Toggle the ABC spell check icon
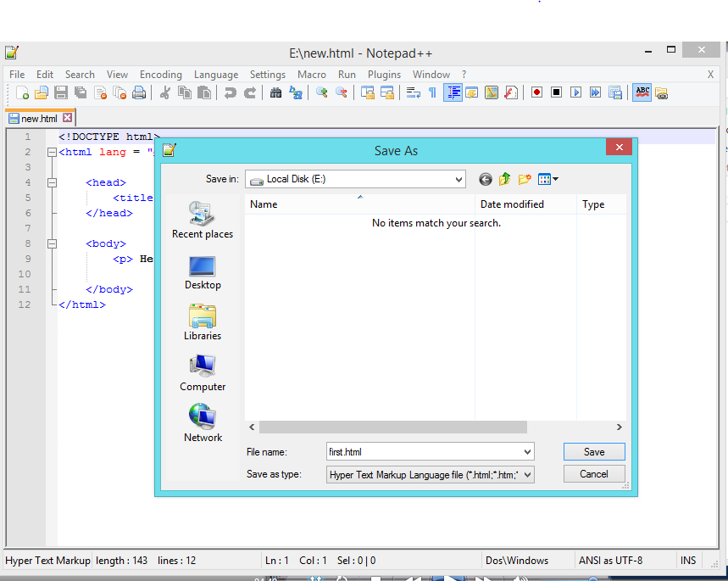Viewport: 728px width, 581px height. click(642, 92)
